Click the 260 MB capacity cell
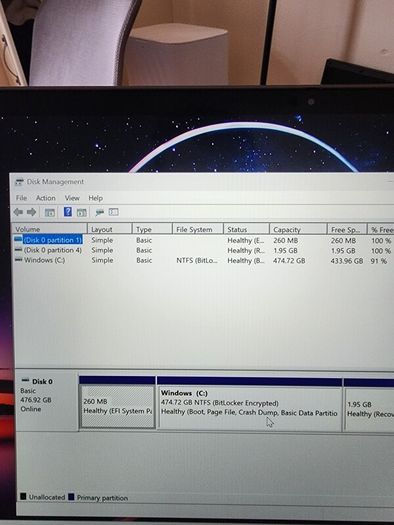 pyautogui.click(x=286, y=240)
